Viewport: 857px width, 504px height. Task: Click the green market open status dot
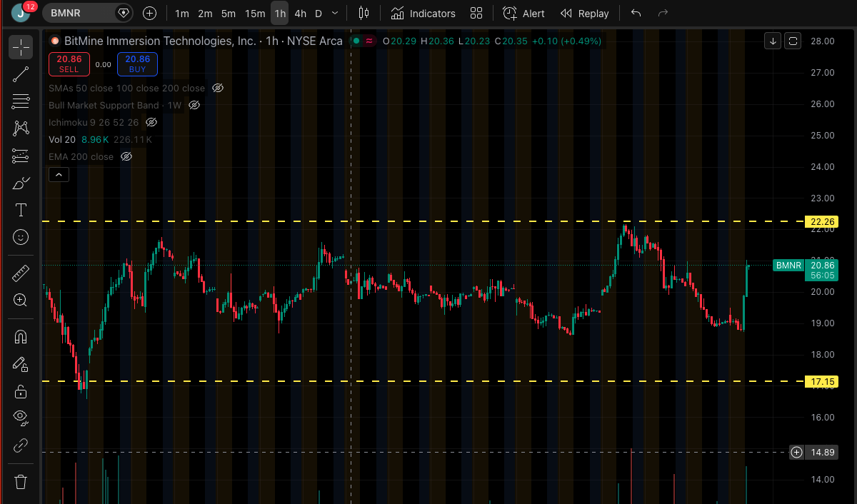pos(356,41)
